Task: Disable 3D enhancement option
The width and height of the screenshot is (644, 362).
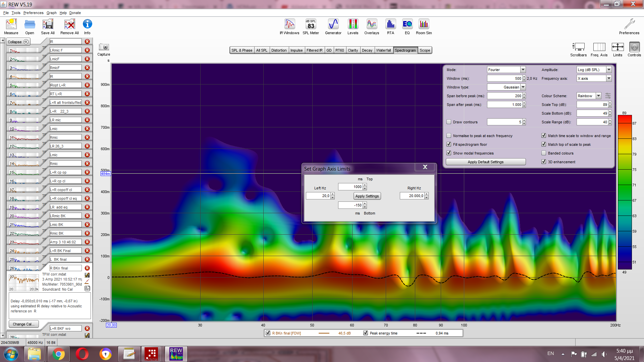Action: (x=544, y=162)
